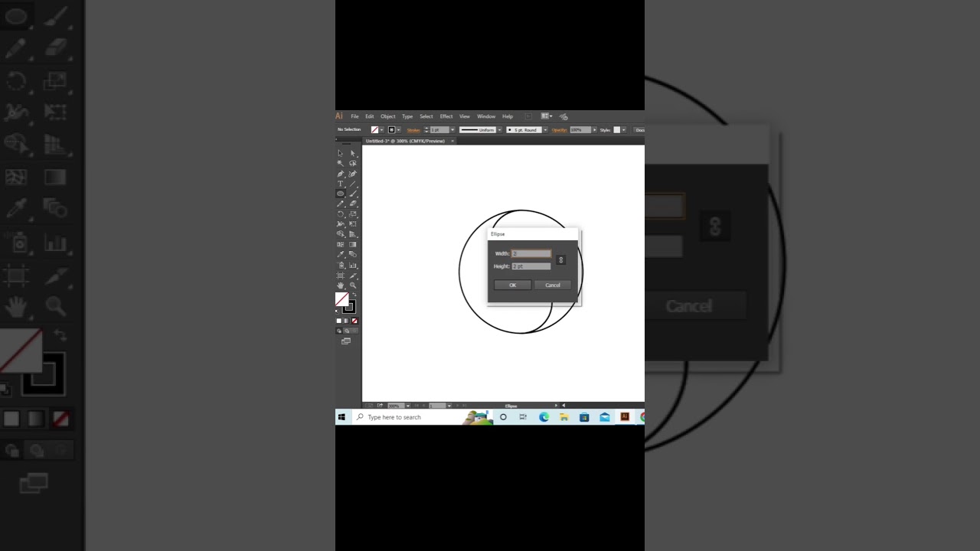Click the large Stroke swatch in toolbox
The width and height of the screenshot is (980, 551).
[x=349, y=307]
